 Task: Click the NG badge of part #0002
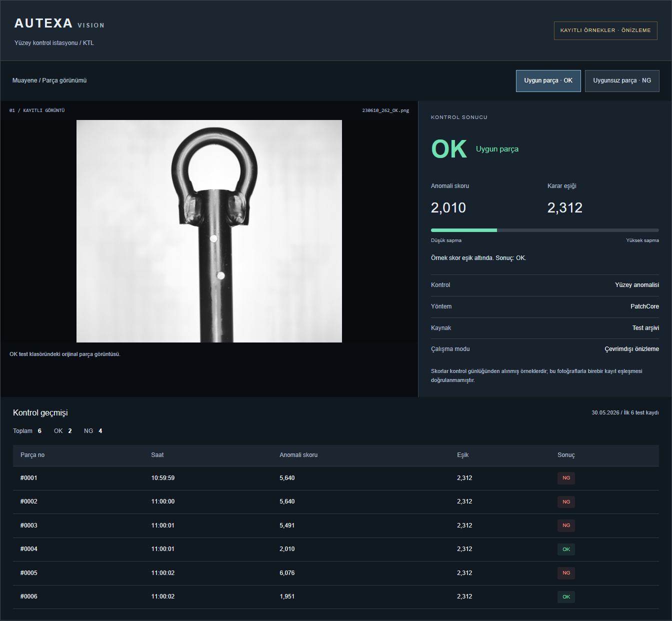click(x=566, y=501)
